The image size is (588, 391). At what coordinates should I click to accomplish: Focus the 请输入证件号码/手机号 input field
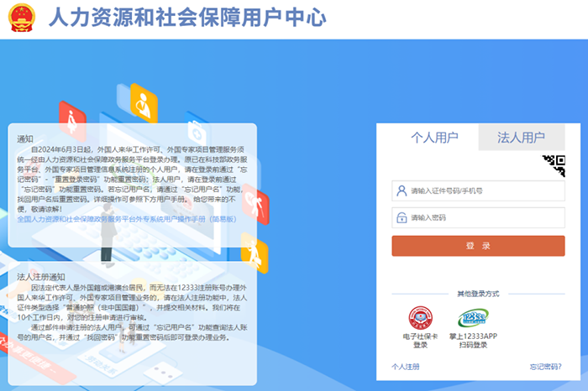tap(478, 191)
